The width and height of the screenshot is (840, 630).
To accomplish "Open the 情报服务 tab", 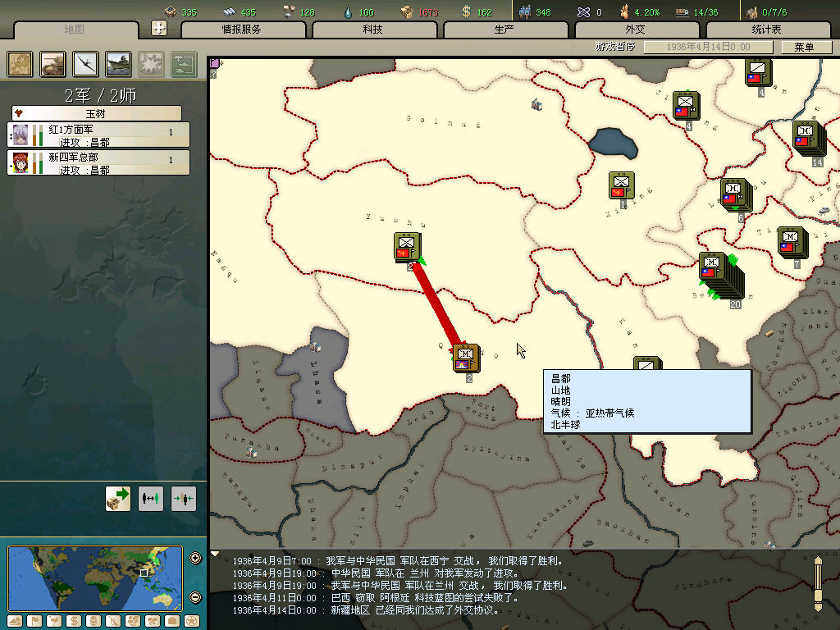I will [242, 30].
